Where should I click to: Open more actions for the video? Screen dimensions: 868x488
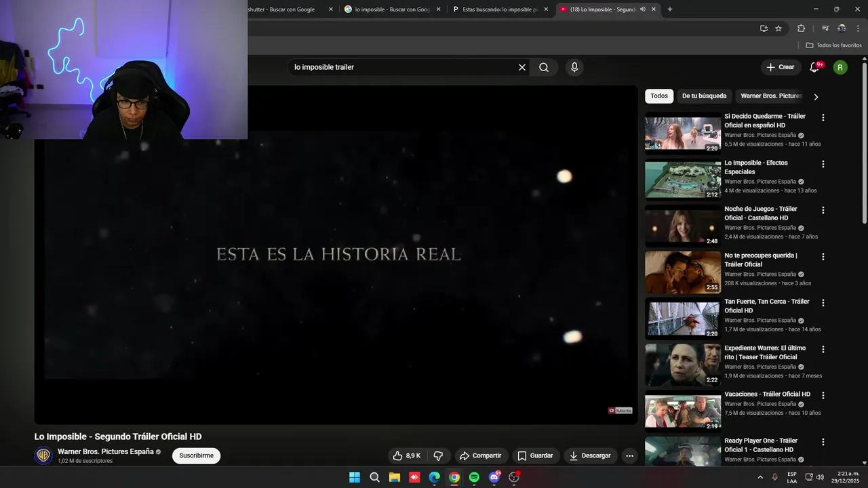click(x=629, y=455)
